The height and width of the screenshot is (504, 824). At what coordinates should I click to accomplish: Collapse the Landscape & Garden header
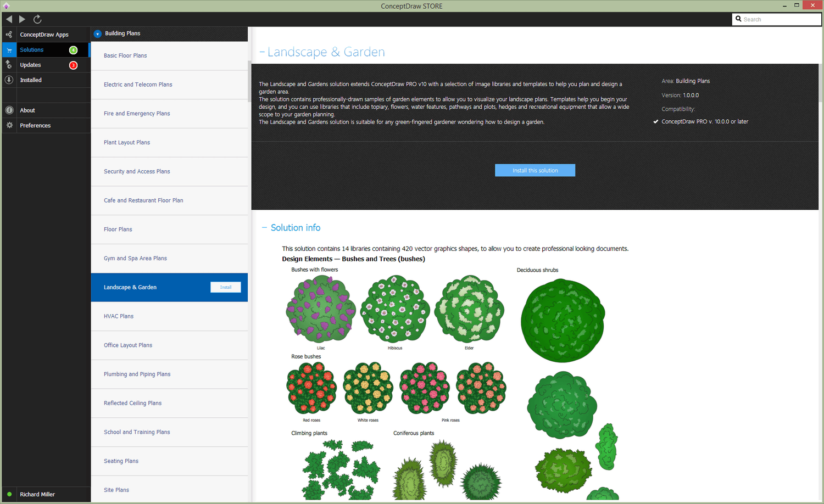262,52
